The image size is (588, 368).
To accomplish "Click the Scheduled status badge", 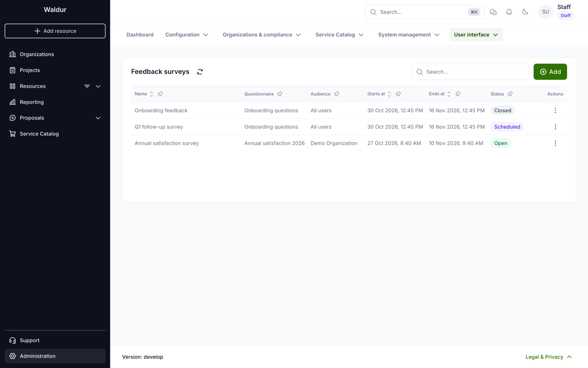I will pos(507,127).
